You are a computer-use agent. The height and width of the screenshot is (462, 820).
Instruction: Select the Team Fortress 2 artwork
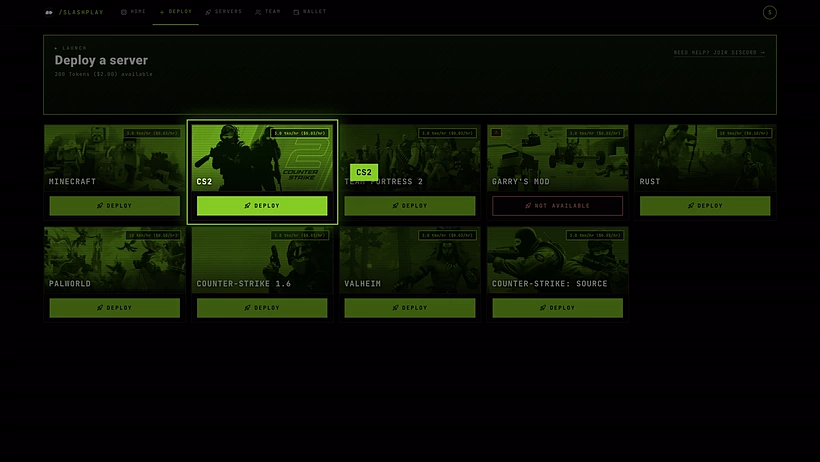click(x=409, y=157)
